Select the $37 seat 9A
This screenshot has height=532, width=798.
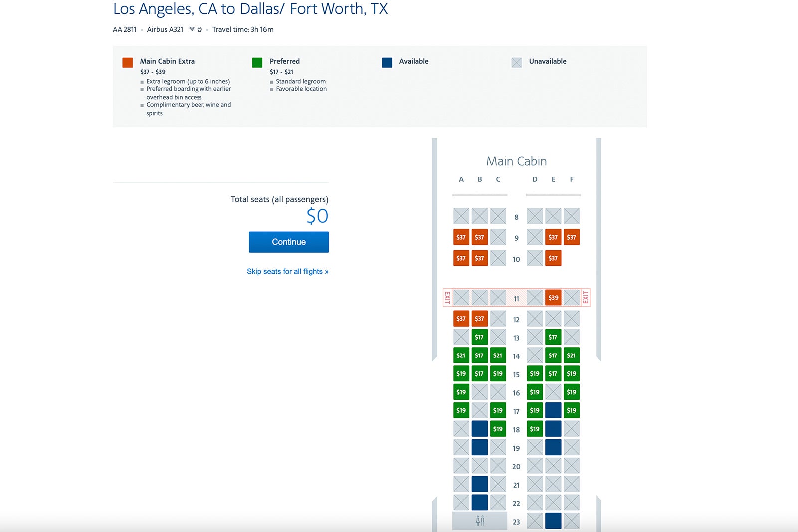point(460,237)
